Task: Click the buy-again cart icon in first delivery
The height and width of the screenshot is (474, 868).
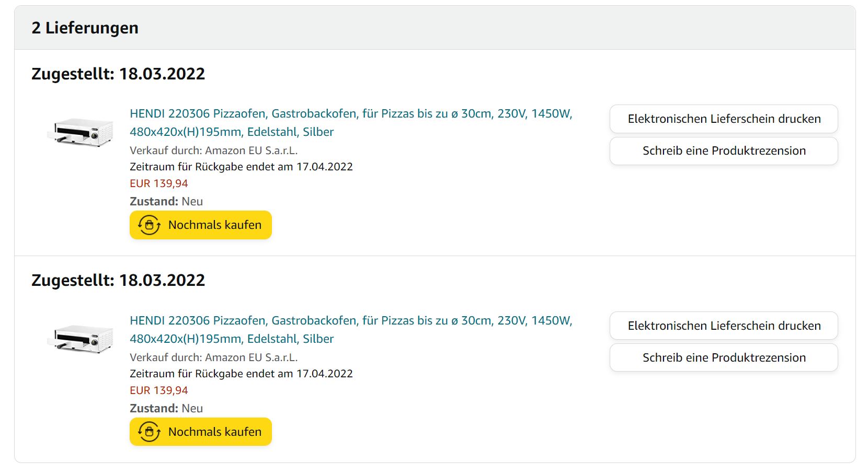Action: [149, 225]
